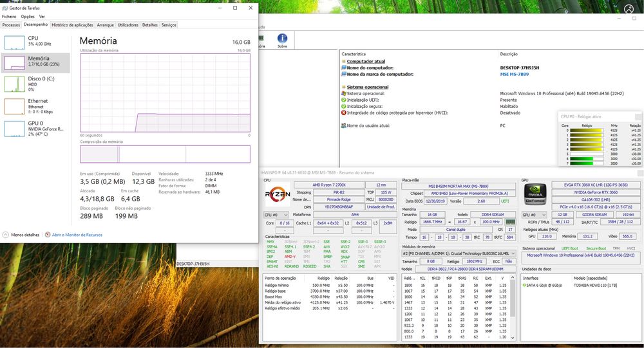Open the Ficheiro menu in Task Manager
Viewport: 644px width, 348px height.
(9, 17)
